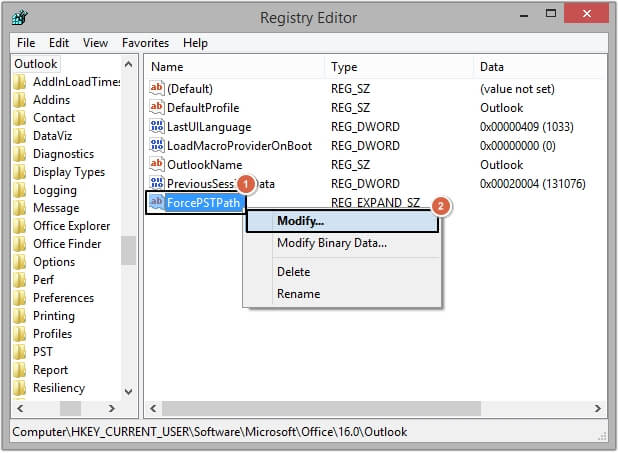Image resolution: width=619 pixels, height=453 pixels.
Task: Click the Office Explorer folder icon
Action: coord(19,226)
